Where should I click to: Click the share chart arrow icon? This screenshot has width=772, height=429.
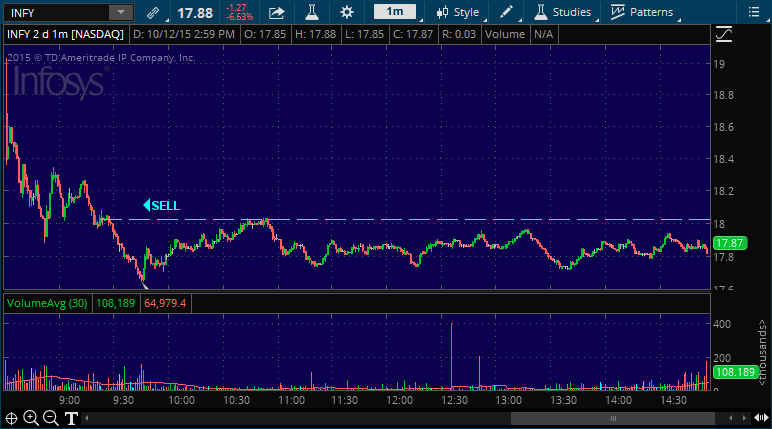click(x=277, y=13)
